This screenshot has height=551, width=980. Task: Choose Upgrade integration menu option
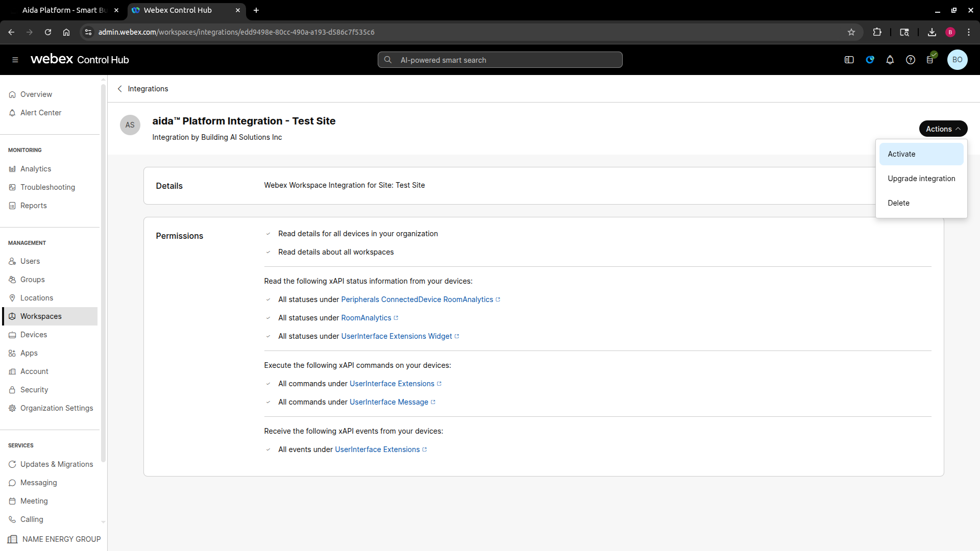[921, 179]
